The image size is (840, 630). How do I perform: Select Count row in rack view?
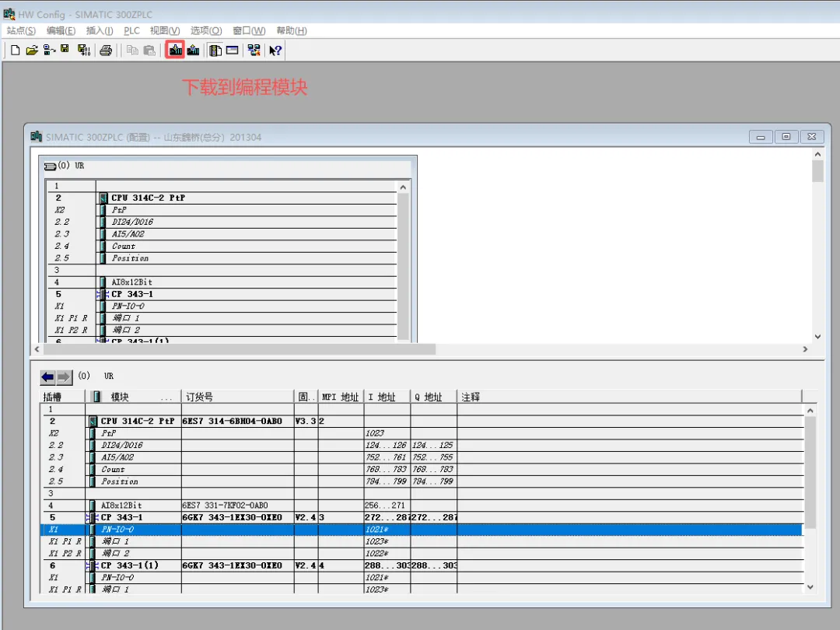pos(222,246)
